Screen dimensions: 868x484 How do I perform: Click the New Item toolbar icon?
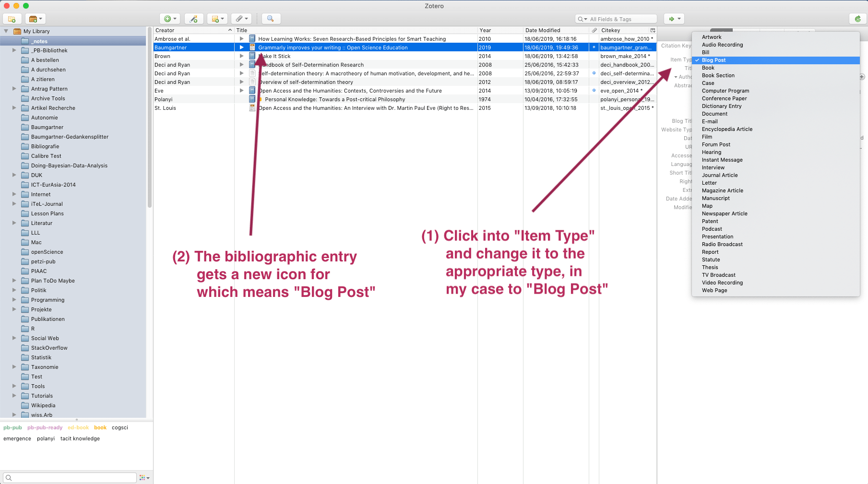(166, 18)
